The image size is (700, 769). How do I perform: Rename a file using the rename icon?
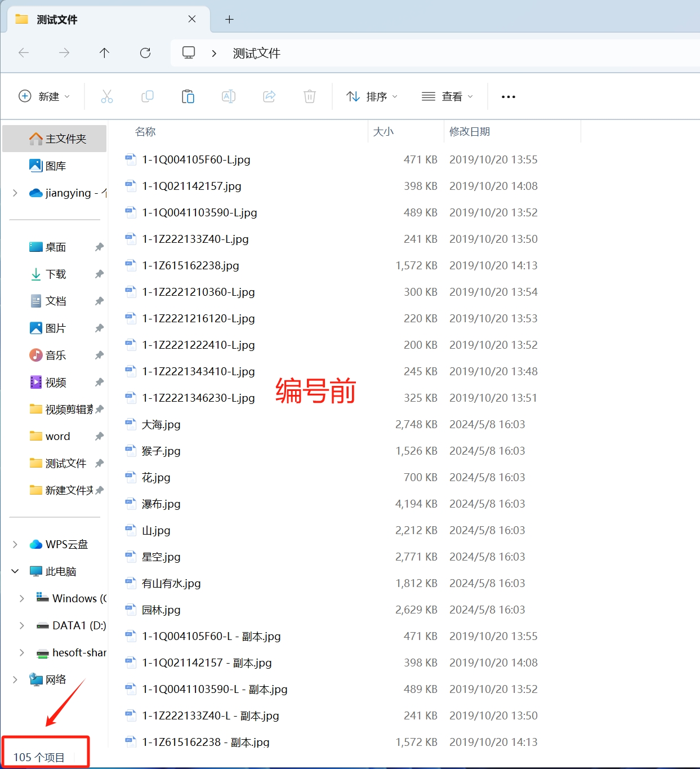click(228, 96)
